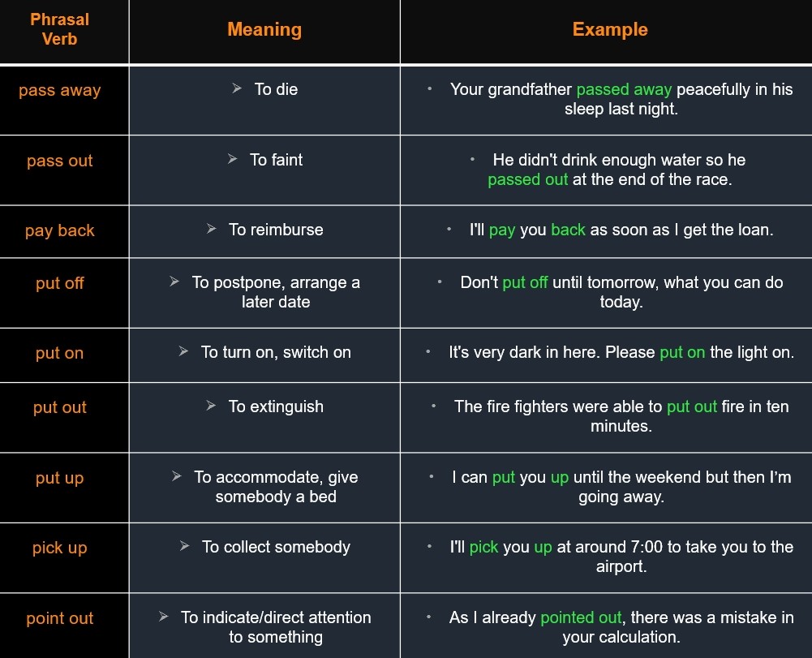Click the arrow bullet before 'To turn on, switch on'
The width and height of the screenshot is (812, 658).
[183, 351]
